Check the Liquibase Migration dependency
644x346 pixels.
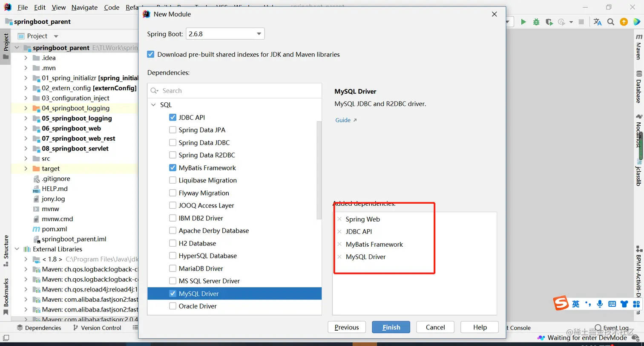pos(172,180)
